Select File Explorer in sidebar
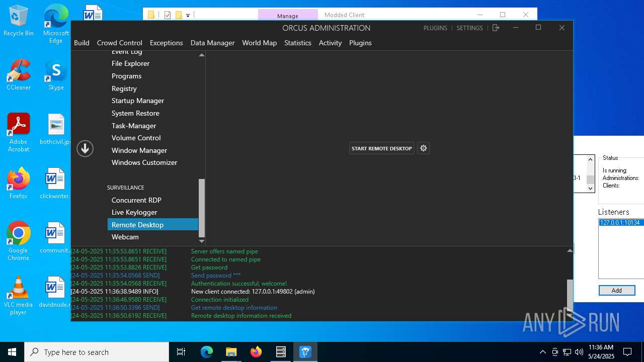 click(153, 63)
